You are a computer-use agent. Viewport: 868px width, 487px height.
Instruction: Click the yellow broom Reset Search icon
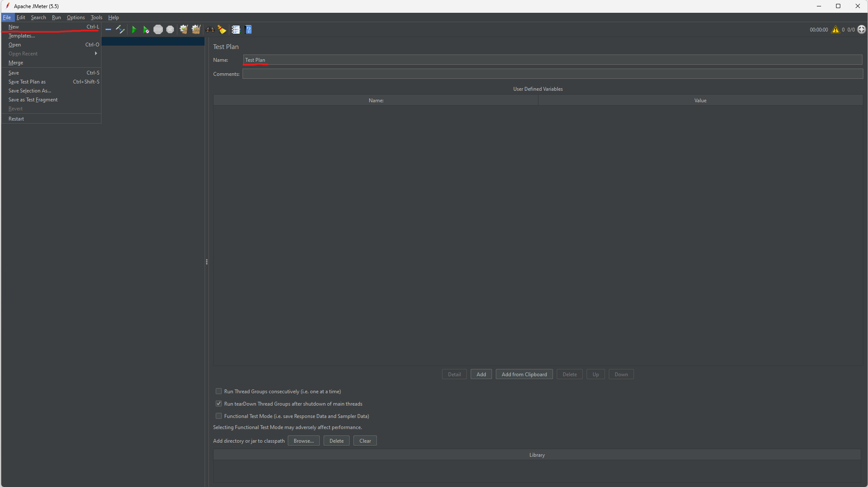(x=222, y=29)
